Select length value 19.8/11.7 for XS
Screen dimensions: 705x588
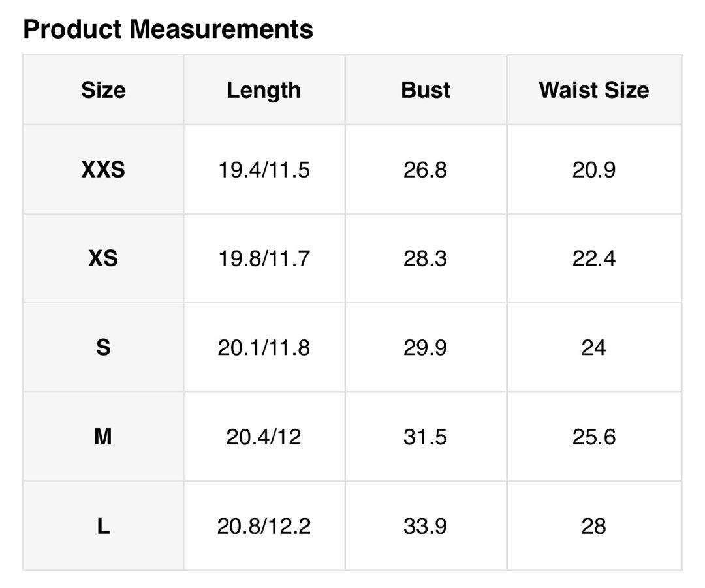coord(264,259)
